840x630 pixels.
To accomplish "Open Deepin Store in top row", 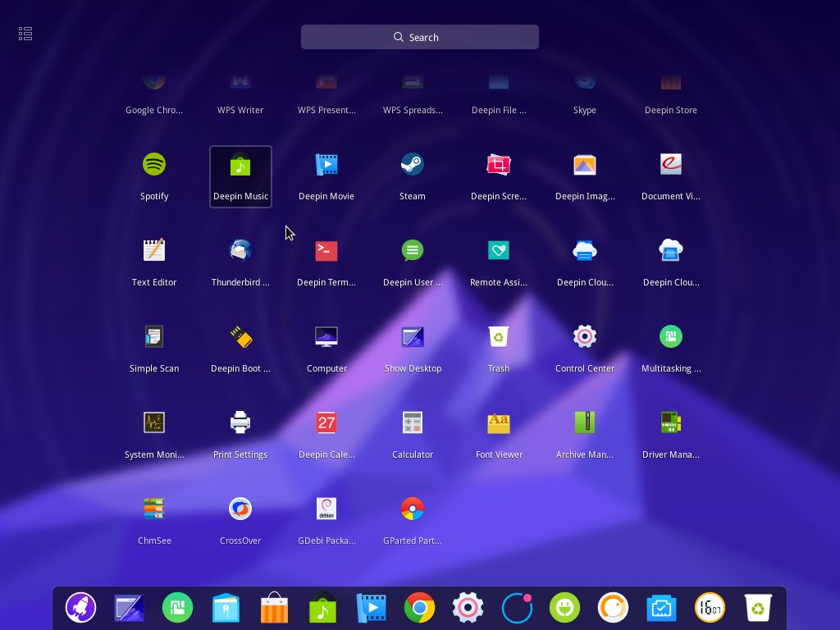I will tap(671, 80).
